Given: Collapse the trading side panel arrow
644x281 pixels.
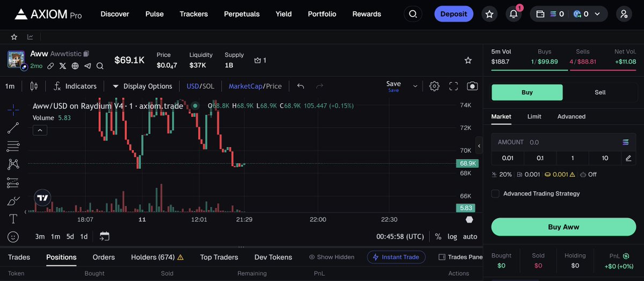Looking at the screenshot, I should [479, 146].
